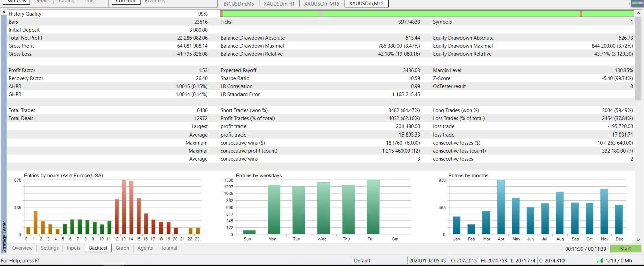The width and height of the screenshot is (644, 266).
Task: Click the Expected Payoff value 3436.03
Action: tap(411, 70)
